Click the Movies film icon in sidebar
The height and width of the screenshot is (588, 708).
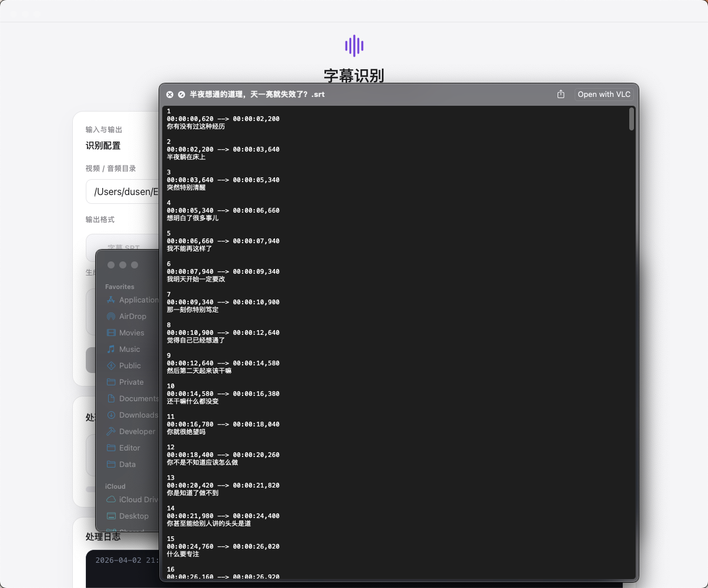tap(111, 332)
